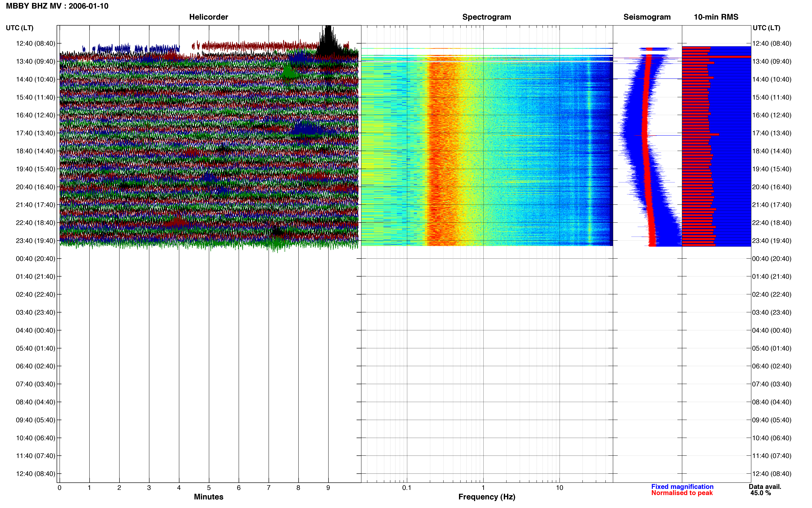Click the 'Fixed magnification' legend text
The height and width of the screenshot is (508, 812).
coord(682,486)
